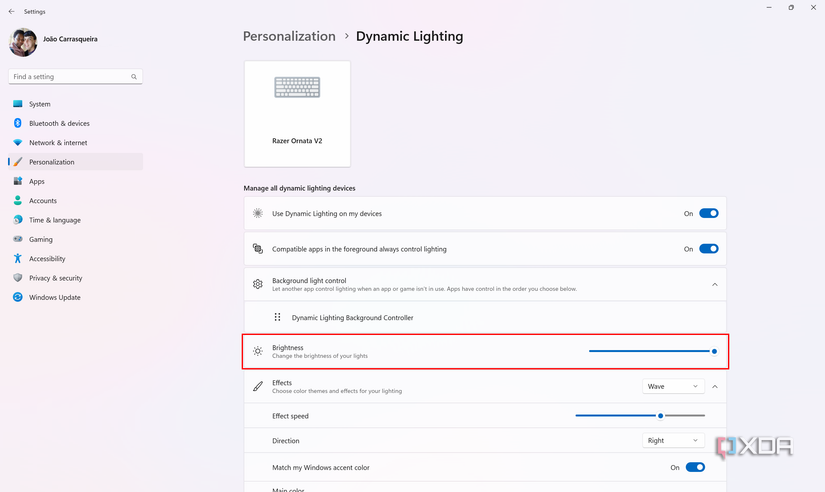This screenshot has height=492, width=825.
Task: Click the search magnifier icon in Find a setting
Action: click(x=133, y=77)
